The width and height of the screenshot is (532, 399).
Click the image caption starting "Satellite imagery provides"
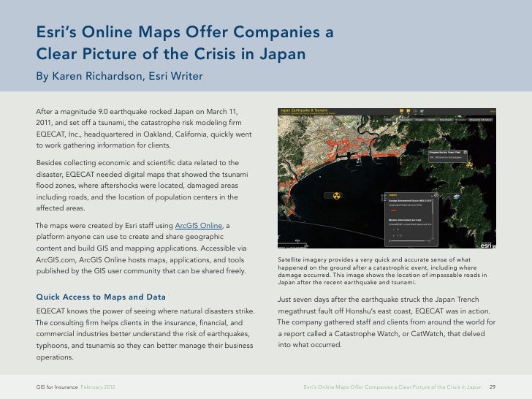coord(382,270)
